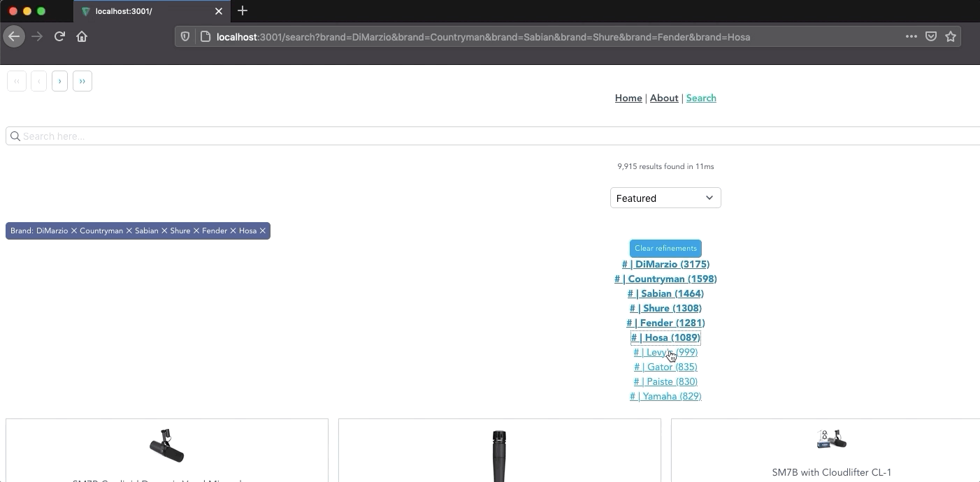Close the localhost:3001 tab
The image size is (980, 482).
(x=219, y=11)
